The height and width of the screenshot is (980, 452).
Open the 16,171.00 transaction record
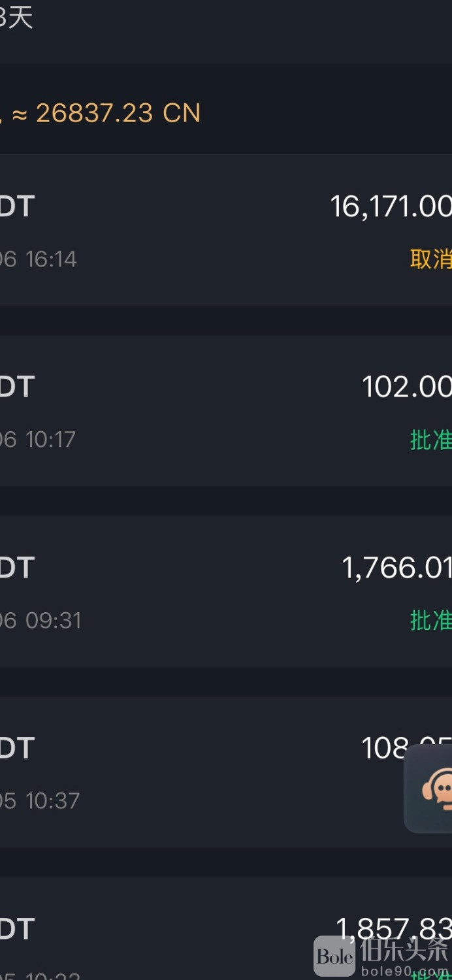point(391,206)
